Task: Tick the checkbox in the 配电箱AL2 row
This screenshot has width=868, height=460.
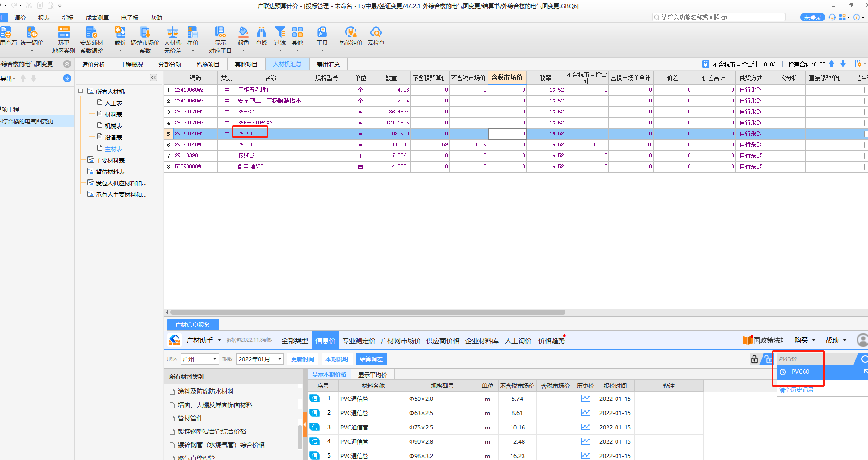Action: pyautogui.click(x=866, y=166)
